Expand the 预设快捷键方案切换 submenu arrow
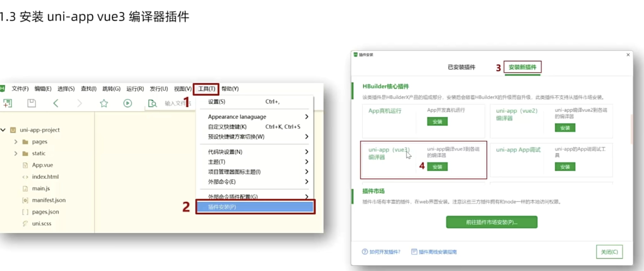The width and height of the screenshot is (644, 271). 307,137
